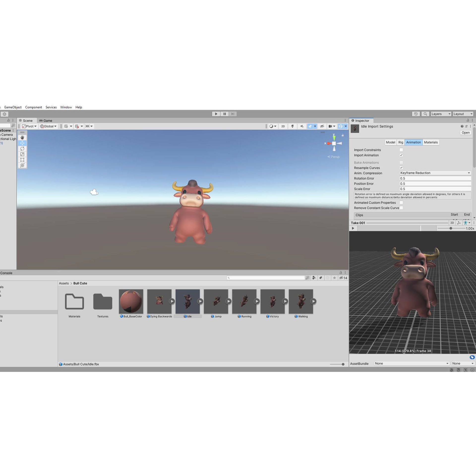Switch to the Materials tab
Screen dimensions: 476x476
[431, 142]
